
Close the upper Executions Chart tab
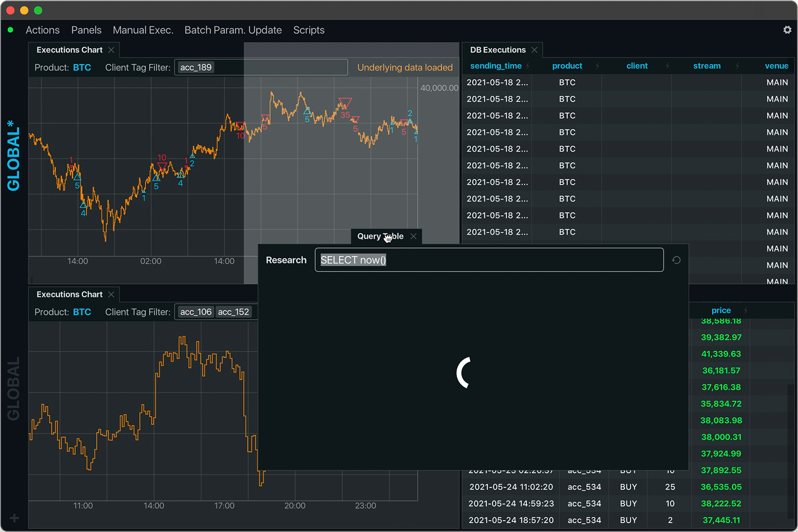111,50
